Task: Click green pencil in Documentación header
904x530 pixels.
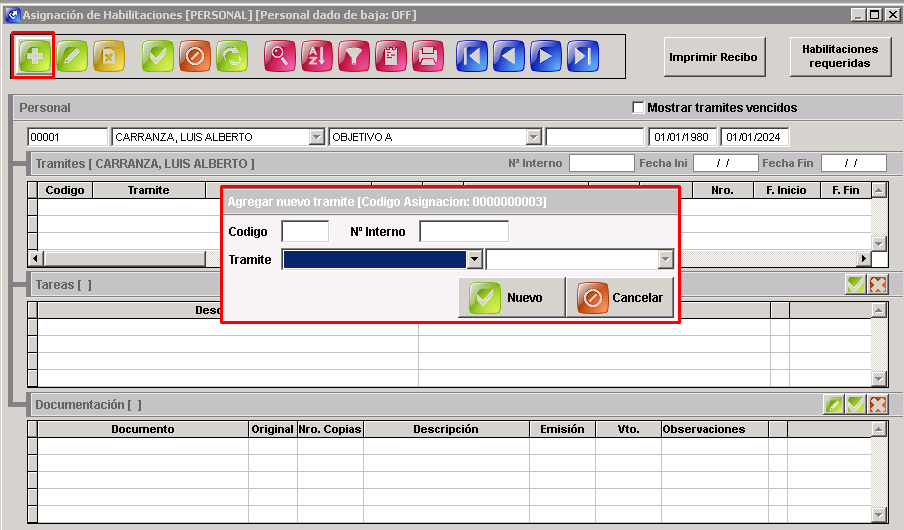Action: tap(834, 405)
